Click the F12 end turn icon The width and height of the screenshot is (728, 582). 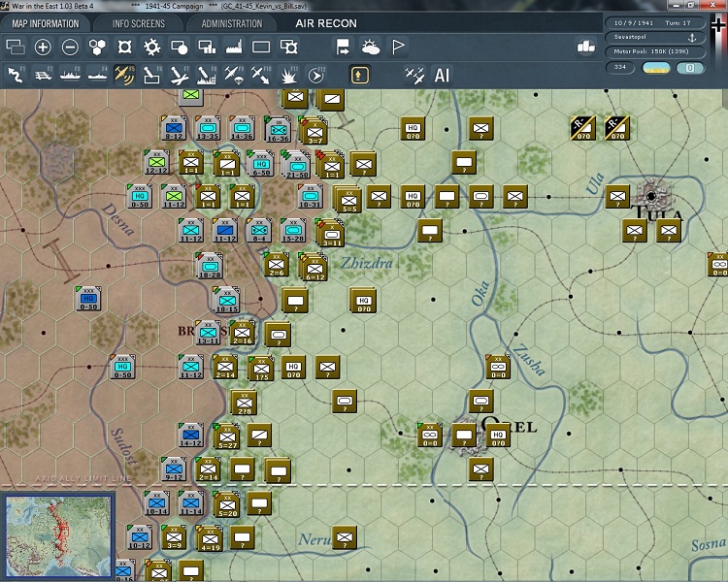point(316,75)
